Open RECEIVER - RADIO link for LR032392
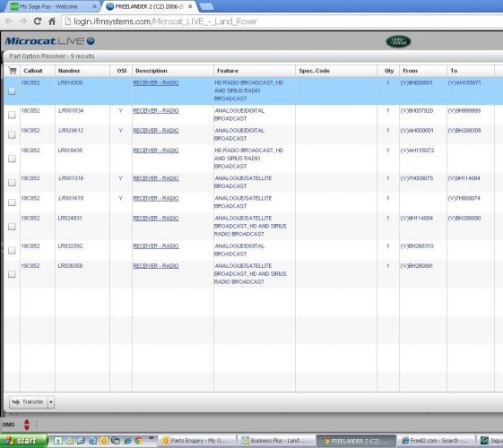 pos(156,246)
